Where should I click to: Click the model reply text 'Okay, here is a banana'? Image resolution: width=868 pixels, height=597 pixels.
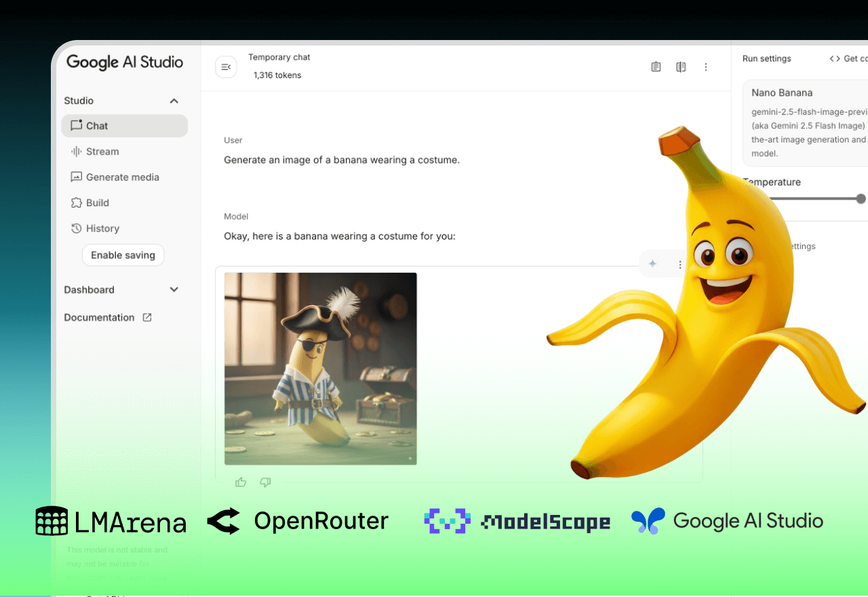[x=340, y=237]
